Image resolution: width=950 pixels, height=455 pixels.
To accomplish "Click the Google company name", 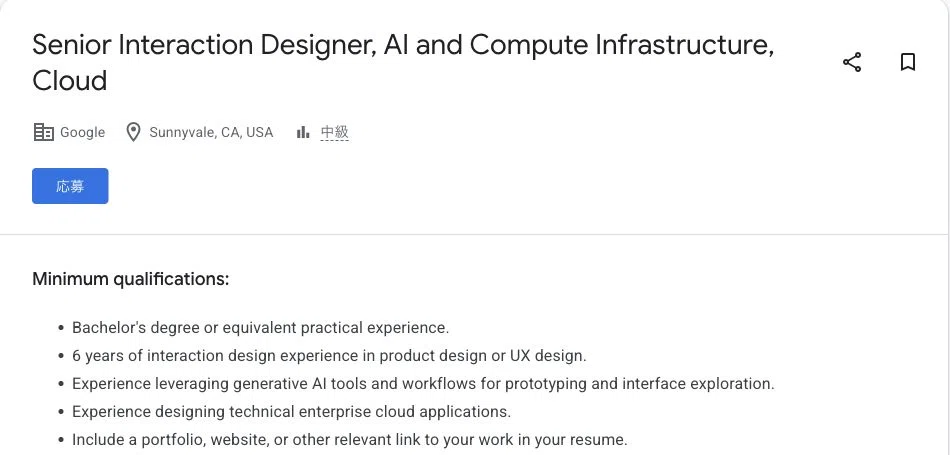I will coord(82,132).
